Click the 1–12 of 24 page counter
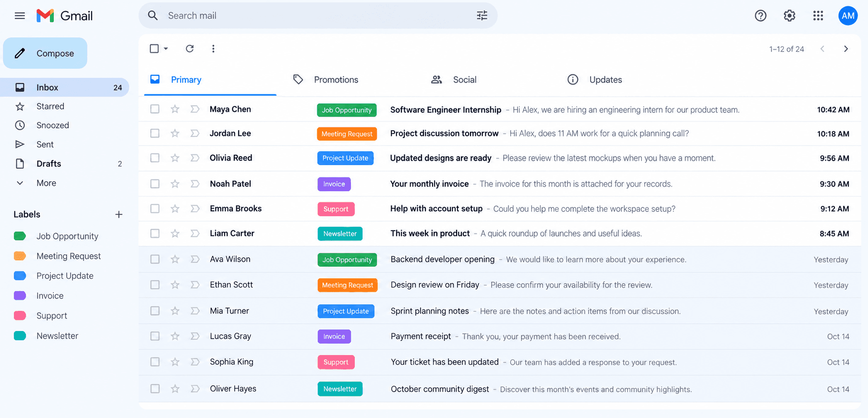The width and height of the screenshot is (868, 418). (x=786, y=49)
